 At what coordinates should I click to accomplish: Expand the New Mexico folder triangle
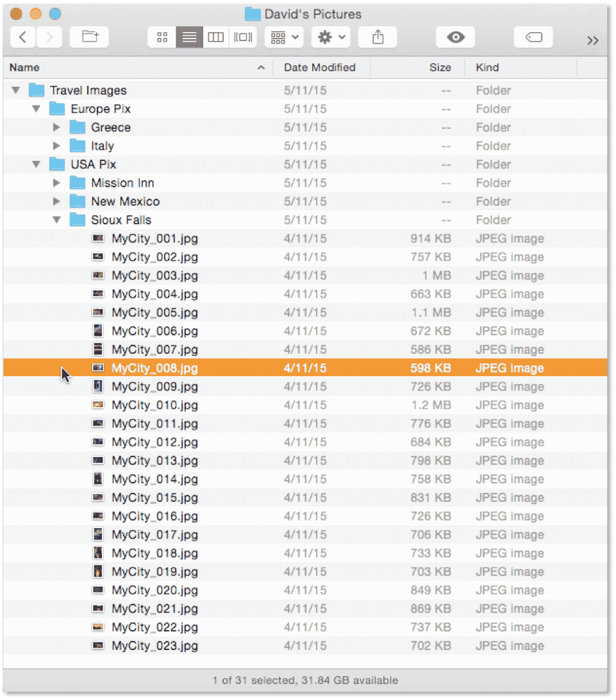click(x=56, y=201)
